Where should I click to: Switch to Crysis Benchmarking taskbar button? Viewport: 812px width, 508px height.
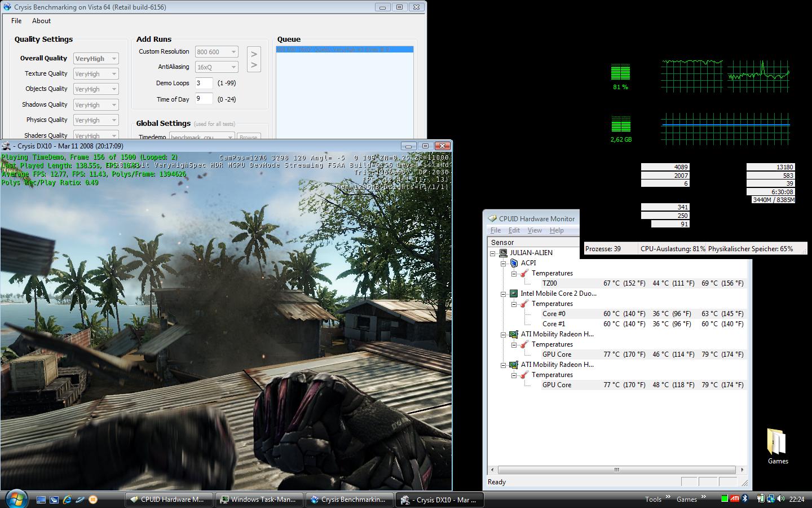[x=350, y=500]
